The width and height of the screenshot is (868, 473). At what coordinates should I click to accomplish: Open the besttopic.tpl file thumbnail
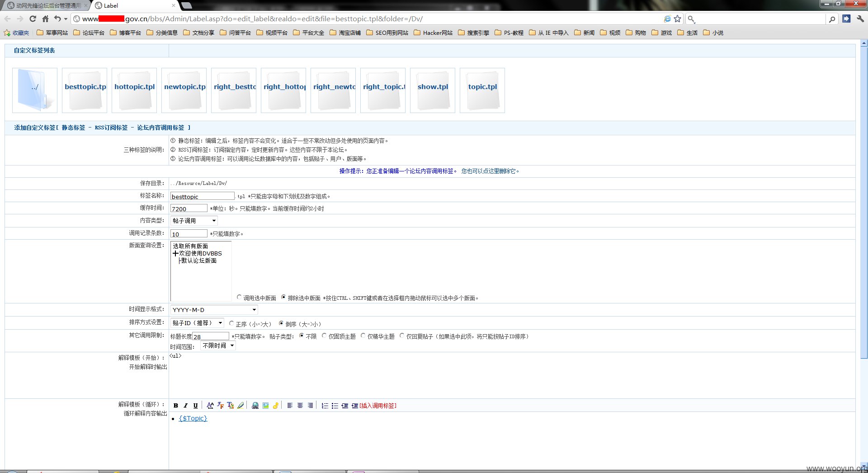85,90
